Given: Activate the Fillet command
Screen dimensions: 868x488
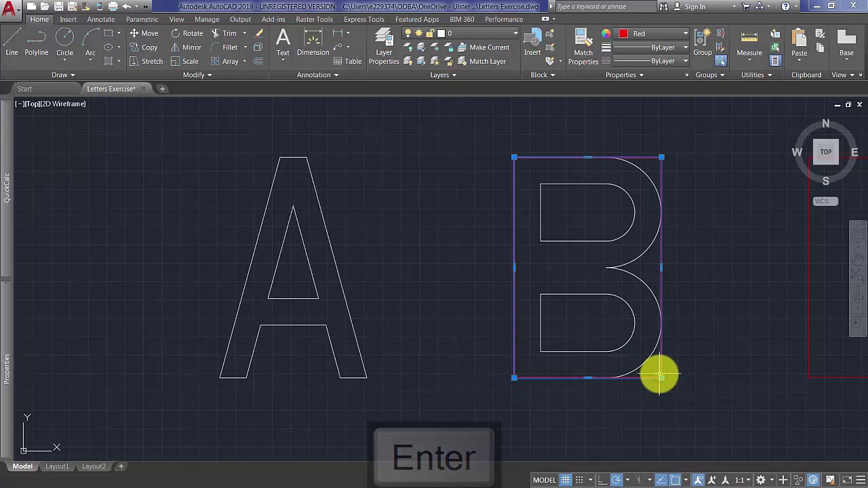Looking at the screenshot, I should coord(224,47).
